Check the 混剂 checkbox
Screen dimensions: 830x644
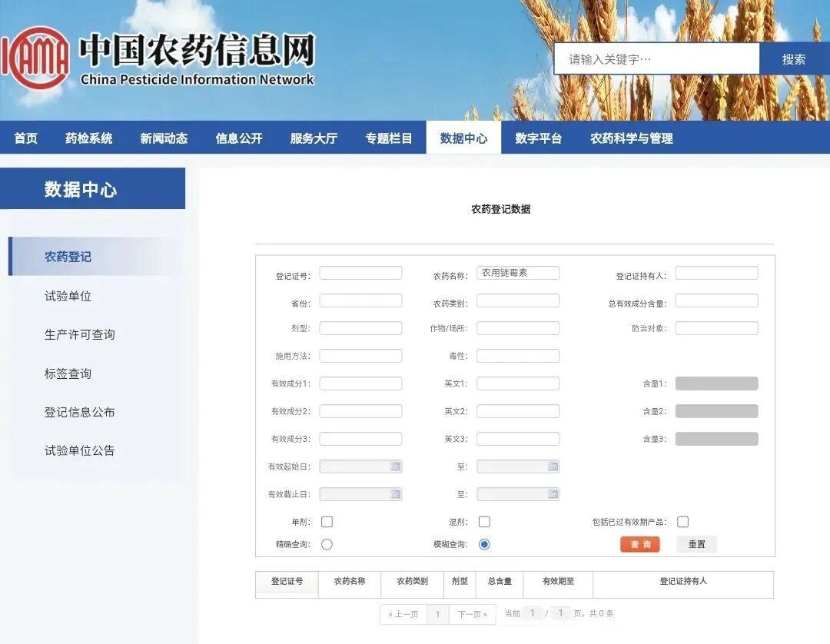click(484, 521)
